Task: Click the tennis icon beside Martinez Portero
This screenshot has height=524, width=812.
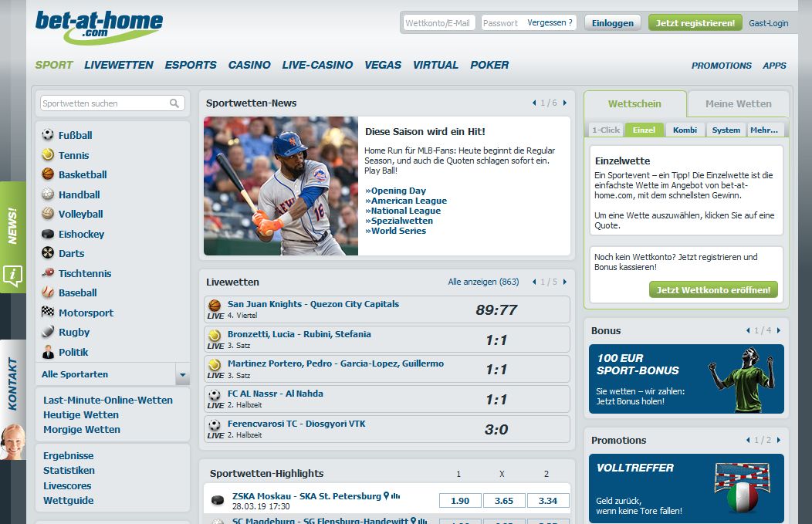Action: pyautogui.click(x=215, y=364)
